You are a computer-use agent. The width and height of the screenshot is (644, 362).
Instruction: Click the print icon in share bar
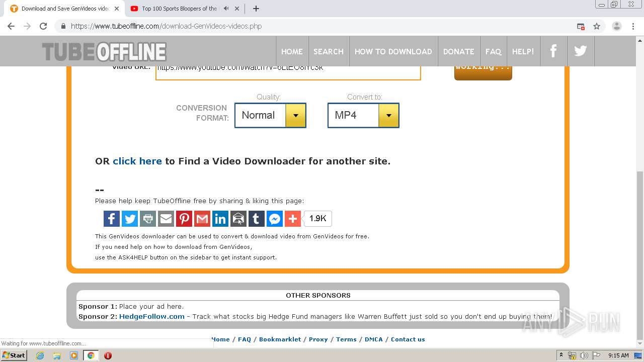click(148, 219)
